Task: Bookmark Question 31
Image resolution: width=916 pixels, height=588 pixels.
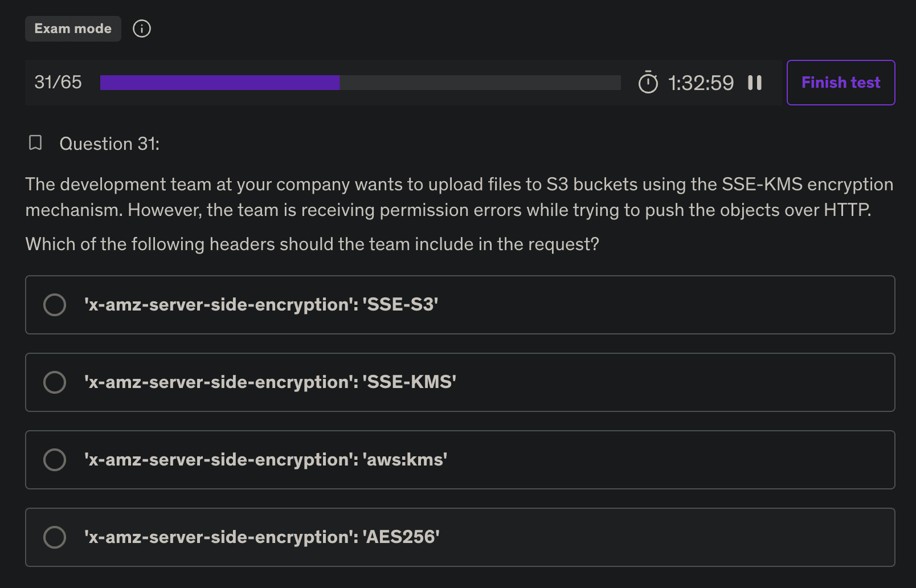Action: pos(35,143)
